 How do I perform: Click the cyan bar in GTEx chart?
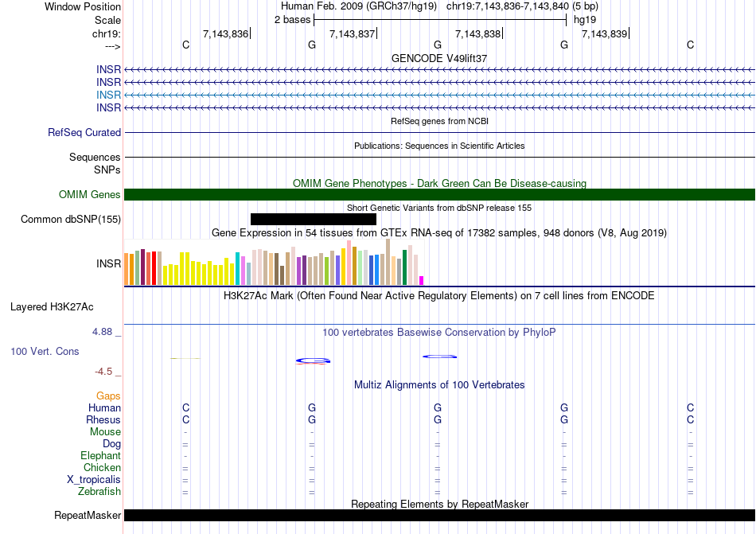237,268
